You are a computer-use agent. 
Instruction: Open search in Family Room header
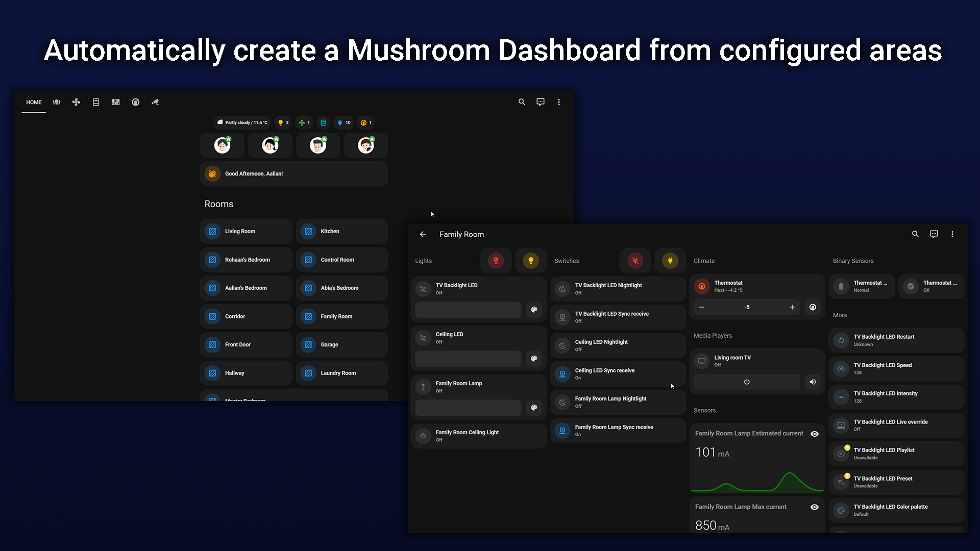point(915,234)
